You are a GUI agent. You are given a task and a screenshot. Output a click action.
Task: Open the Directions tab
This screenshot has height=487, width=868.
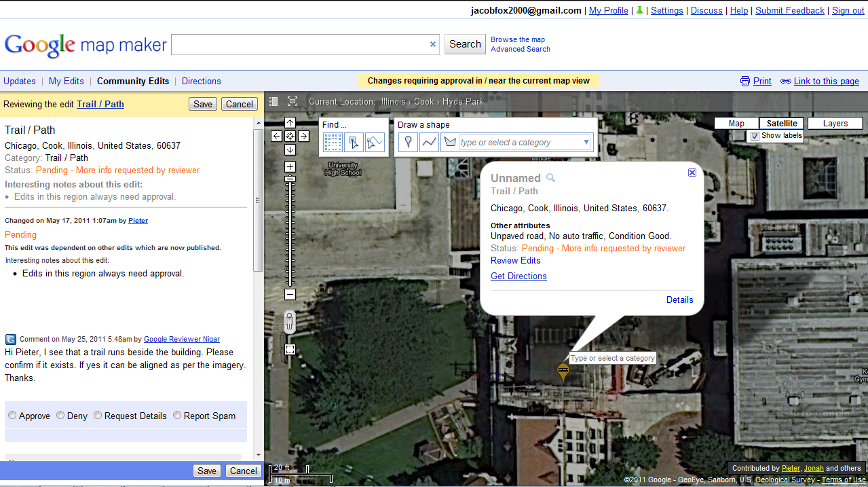[x=202, y=81]
